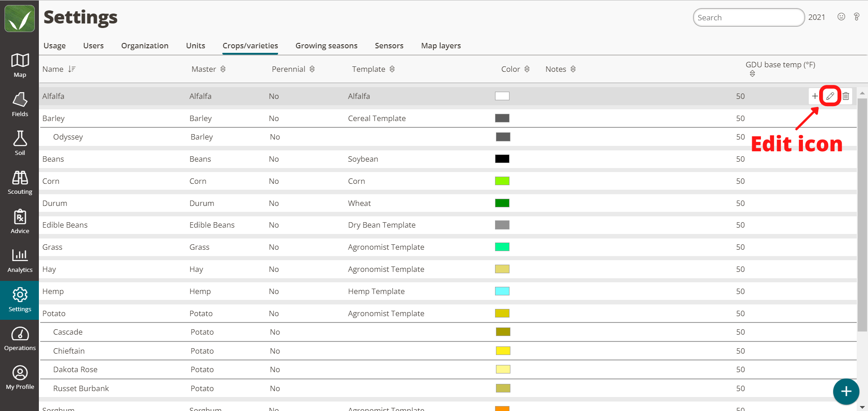This screenshot has width=868, height=411.
Task: Click the Grass color swatch
Action: click(x=502, y=247)
